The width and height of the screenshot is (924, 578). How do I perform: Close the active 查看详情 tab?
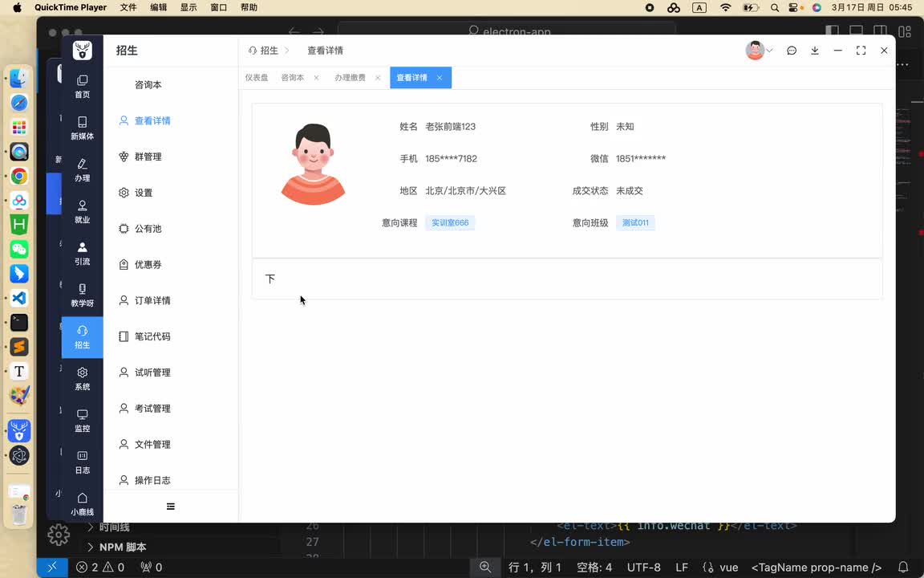click(440, 78)
